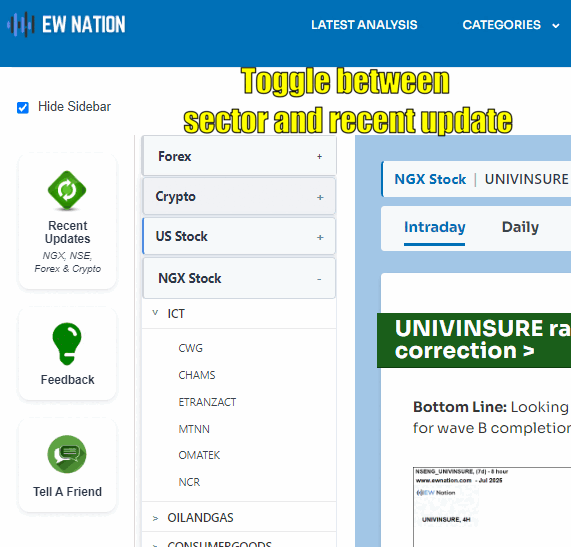This screenshot has height=547, width=571.
Task: Click the green Feedback lightbulb icon
Action: (67, 344)
